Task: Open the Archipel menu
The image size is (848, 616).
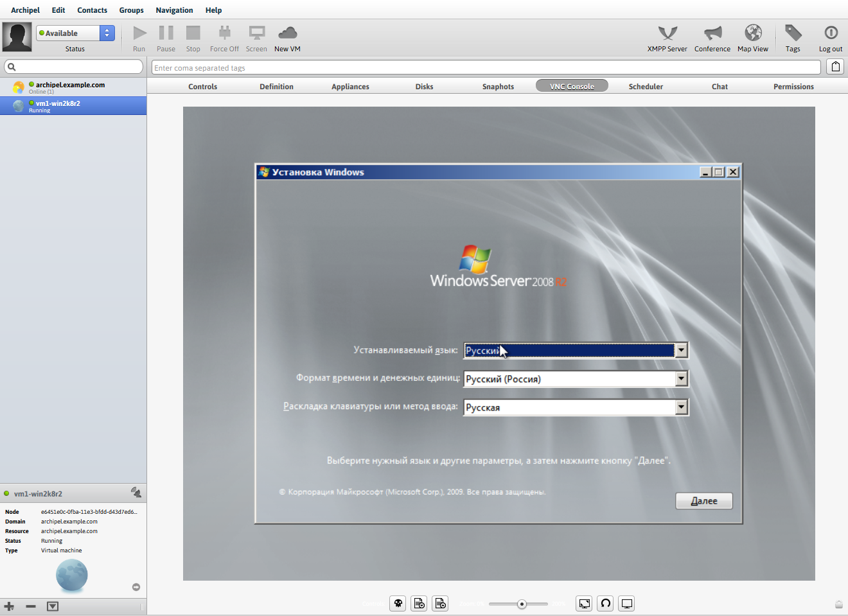Action: (25, 10)
